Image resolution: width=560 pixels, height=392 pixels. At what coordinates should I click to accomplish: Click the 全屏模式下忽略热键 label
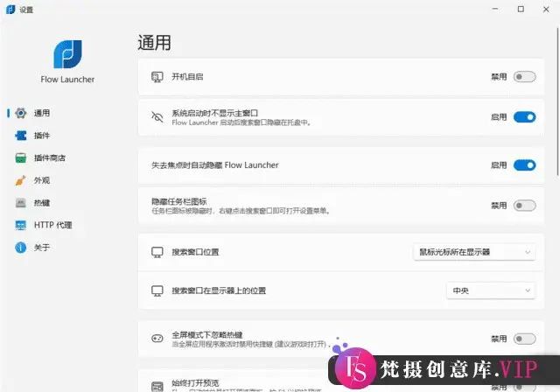coord(207,335)
